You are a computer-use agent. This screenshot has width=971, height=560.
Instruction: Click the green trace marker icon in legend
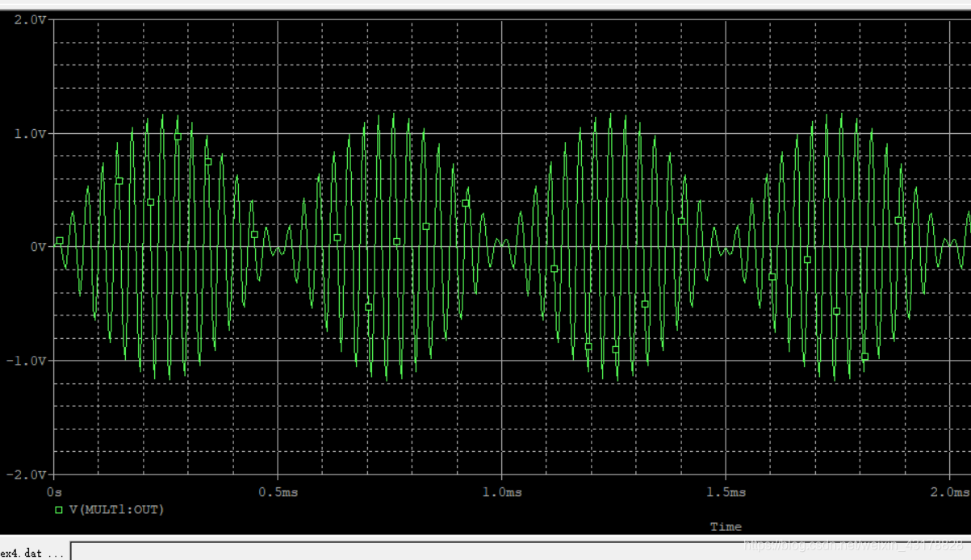point(58,510)
